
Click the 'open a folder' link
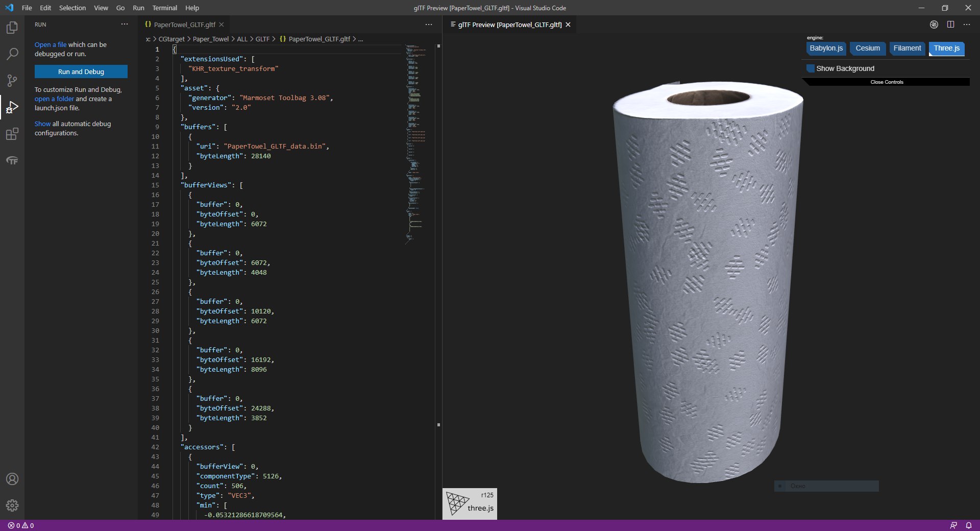click(54, 99)
